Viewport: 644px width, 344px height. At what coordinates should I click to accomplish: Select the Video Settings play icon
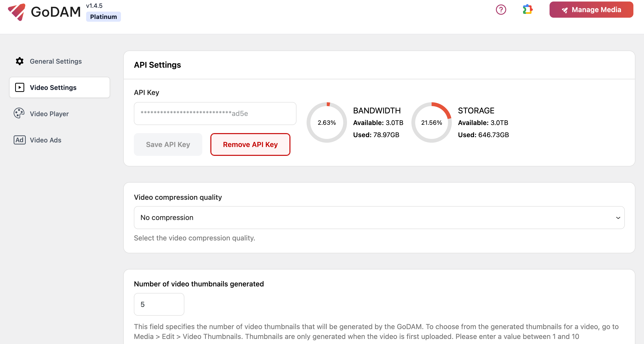pos(19,87)
